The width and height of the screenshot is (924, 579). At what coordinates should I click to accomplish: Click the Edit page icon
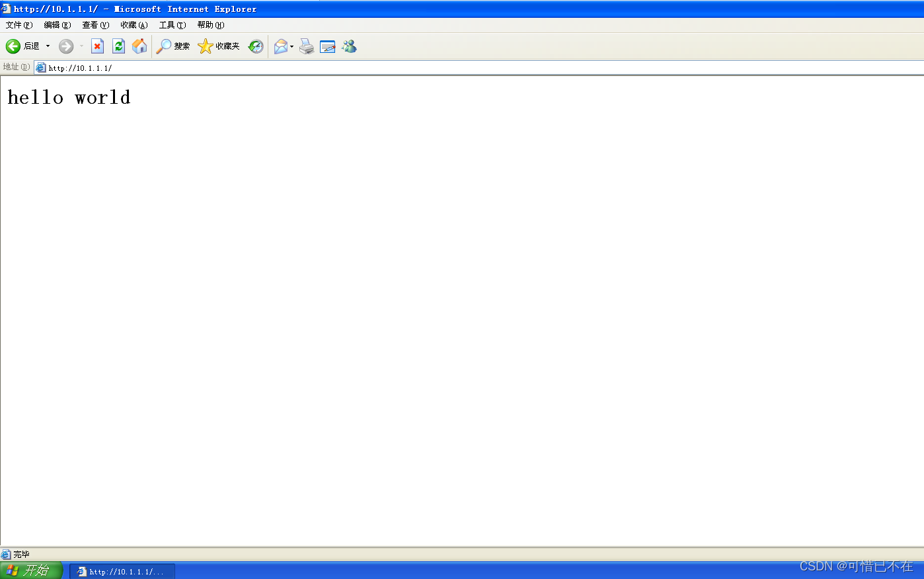327,46
